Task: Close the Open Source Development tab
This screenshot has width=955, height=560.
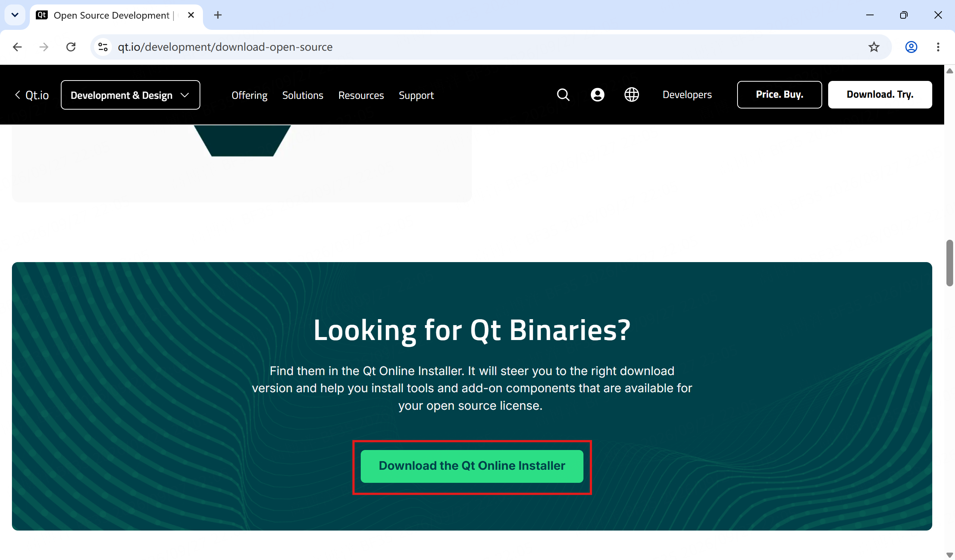Action: 191,15
